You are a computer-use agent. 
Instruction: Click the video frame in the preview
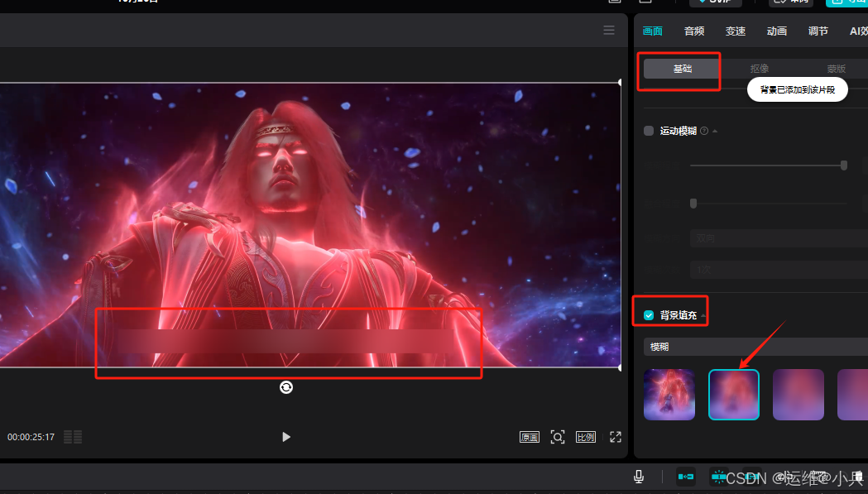click(309, 224)
